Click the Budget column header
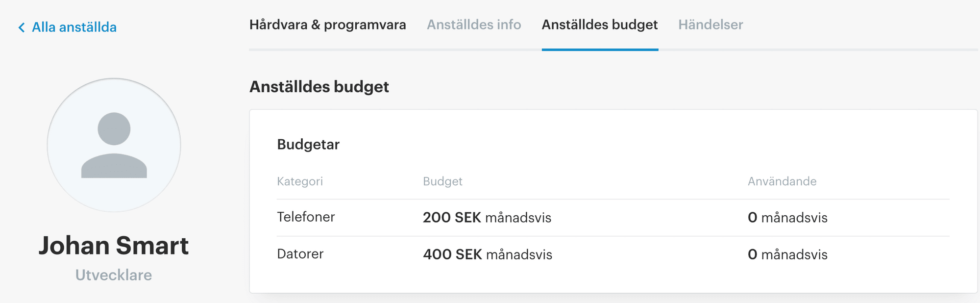Screen dimensions: 980x303 pyautogui.click(x=442, y=181)
